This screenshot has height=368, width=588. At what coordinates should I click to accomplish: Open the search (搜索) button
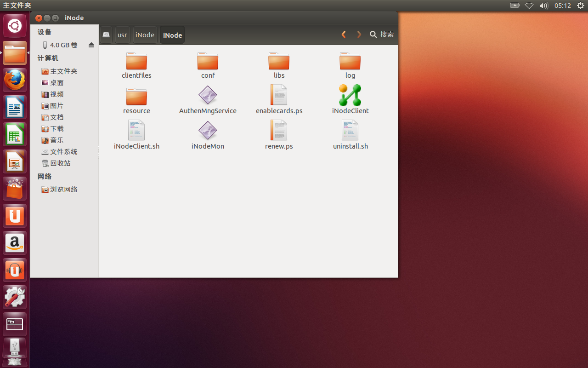coord(382,34)
